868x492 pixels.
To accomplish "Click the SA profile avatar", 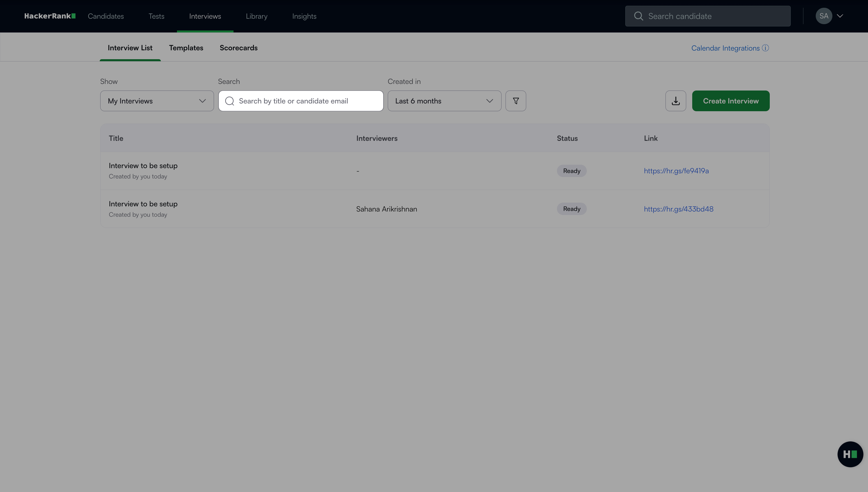I will [824, 16].
